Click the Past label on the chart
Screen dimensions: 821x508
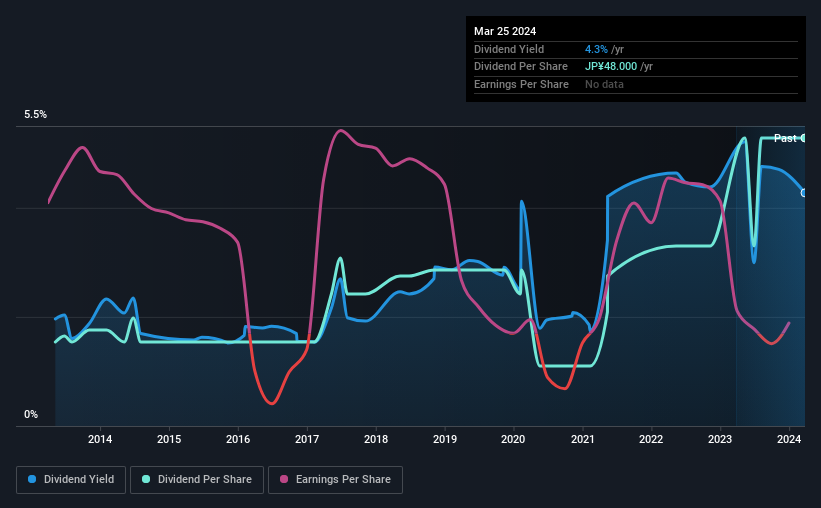point(785,138)
